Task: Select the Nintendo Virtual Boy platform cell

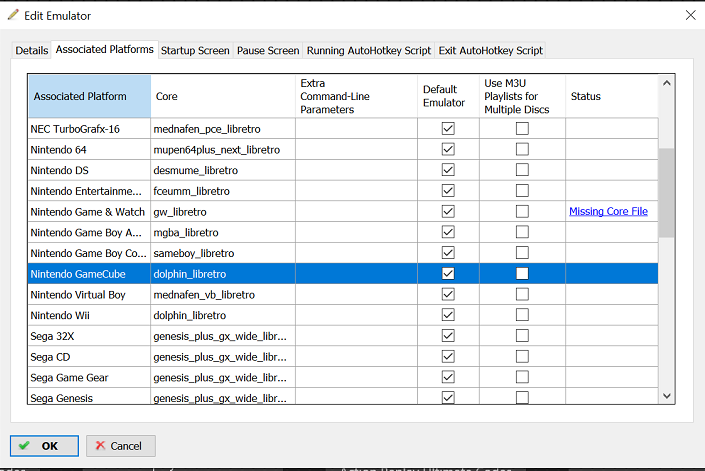Action: pos(89,294)
